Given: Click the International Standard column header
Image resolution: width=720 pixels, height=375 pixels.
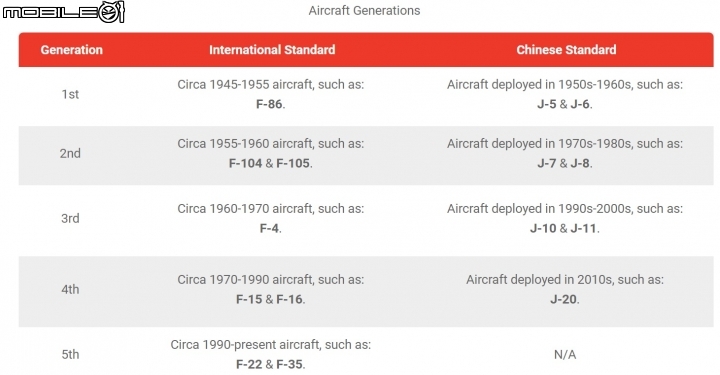Looking at the screenshot, I should click(272, 50).
